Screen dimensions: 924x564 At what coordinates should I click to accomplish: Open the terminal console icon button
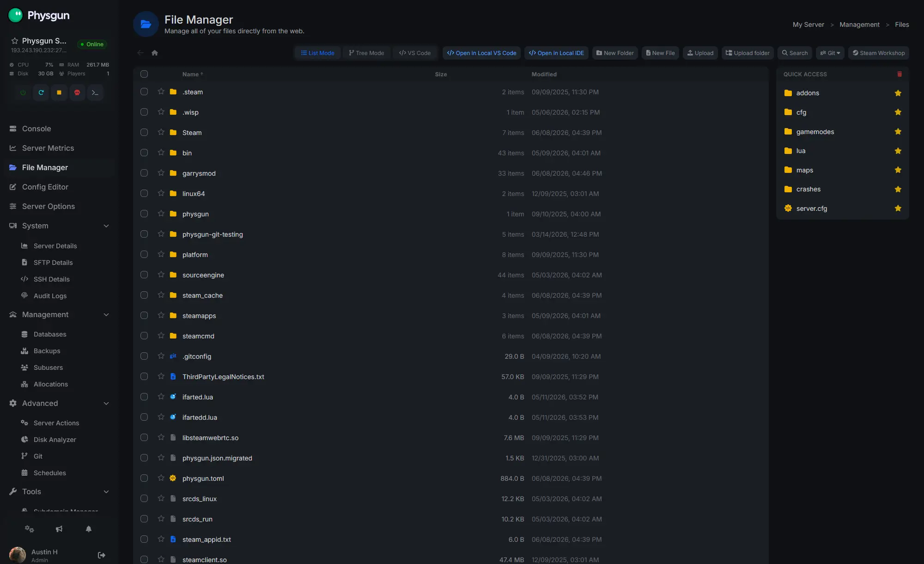pyautogui.click(x=95, y=92)
